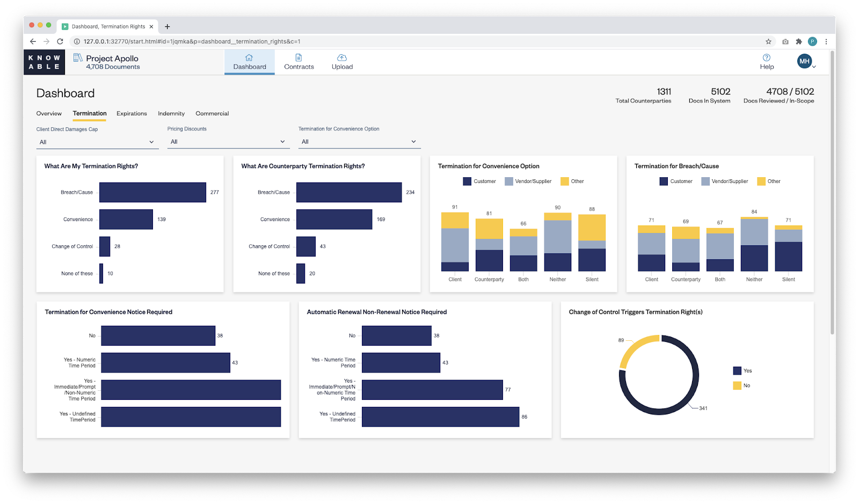Viewport: 859px width, 504px height.
Task: Click the KNOWABLE logo
Action: (x=44, y=62)
